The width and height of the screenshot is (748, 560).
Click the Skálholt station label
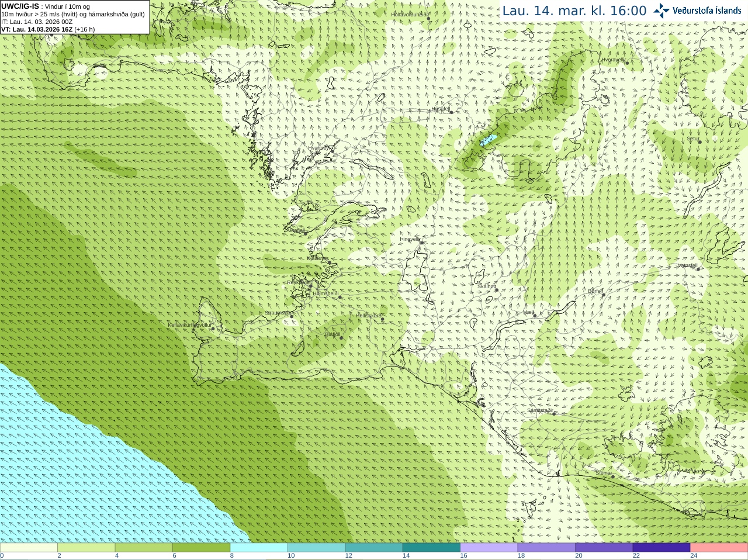(487, 286)
